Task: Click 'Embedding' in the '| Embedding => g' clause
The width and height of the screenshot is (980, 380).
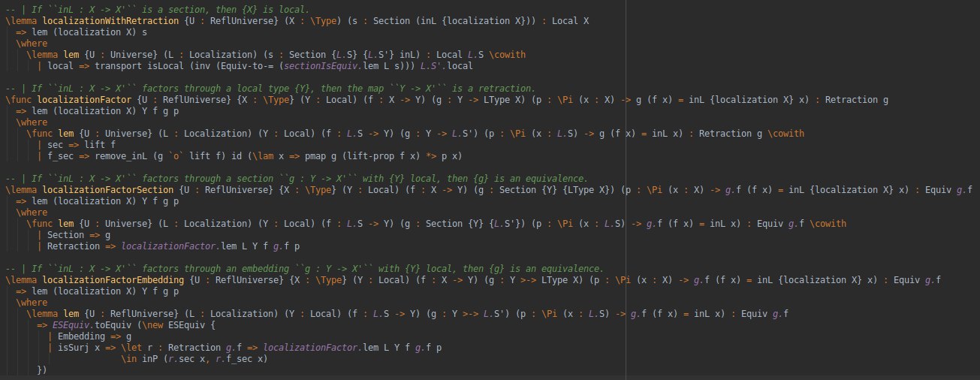Action: tap(81, 336)
